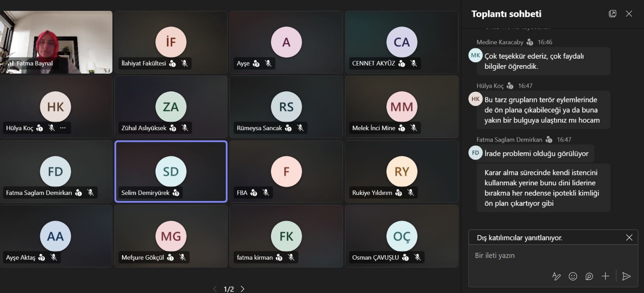Click muted mic icon on Zühal Aslıyüksek tile
Image resolution: width=644 pixels, height=293 pixels.
point(185,128)
